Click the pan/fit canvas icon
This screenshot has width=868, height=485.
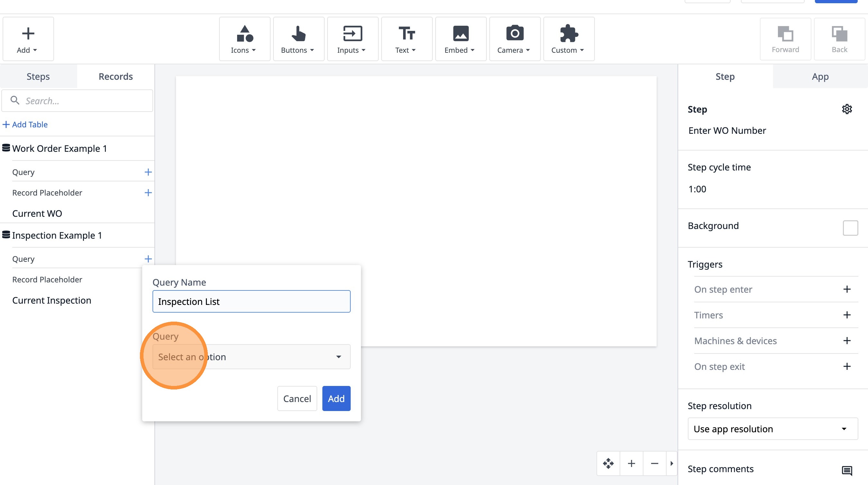[x=608, y=463]
